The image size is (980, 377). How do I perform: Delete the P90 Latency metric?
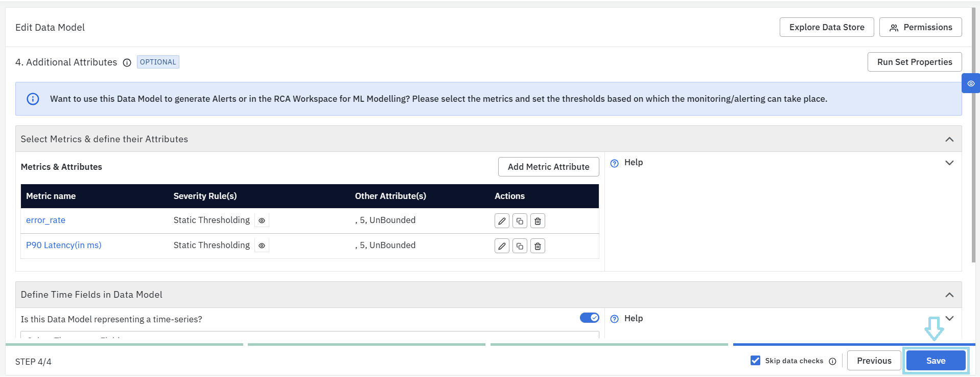(538, 246)
